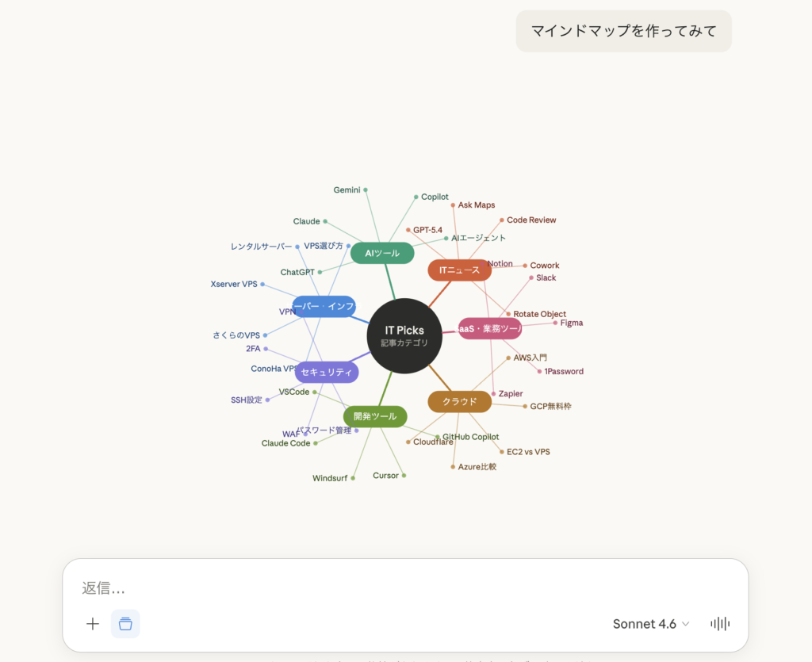Toggle the blue highlighted tools icon
Image resolution: width=812 pixels, height=662 pixels.
pyautogui.click(x=125, y=624)
